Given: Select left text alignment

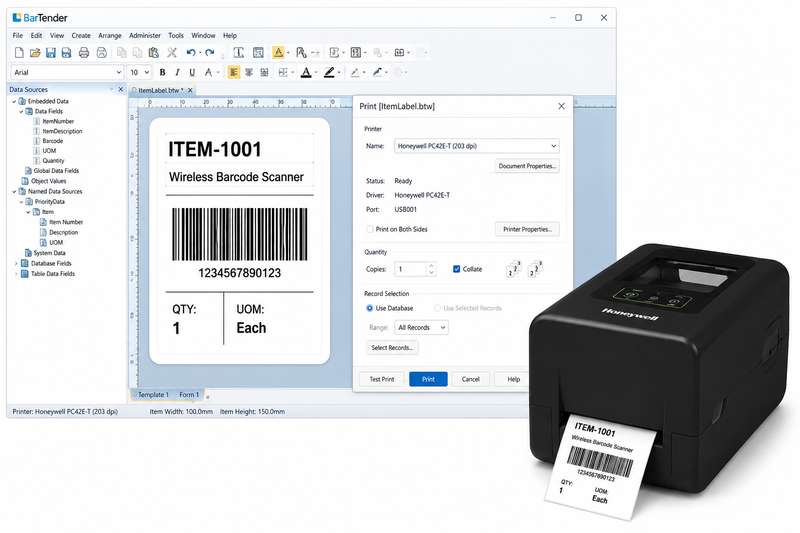Looking at the screenshot, I should tap(234, 72).
